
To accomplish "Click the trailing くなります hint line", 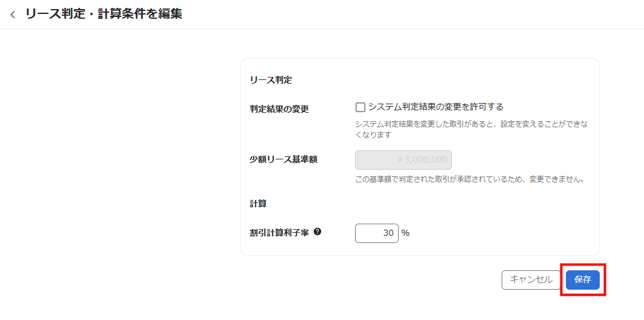I will click(x=373, y=135).
